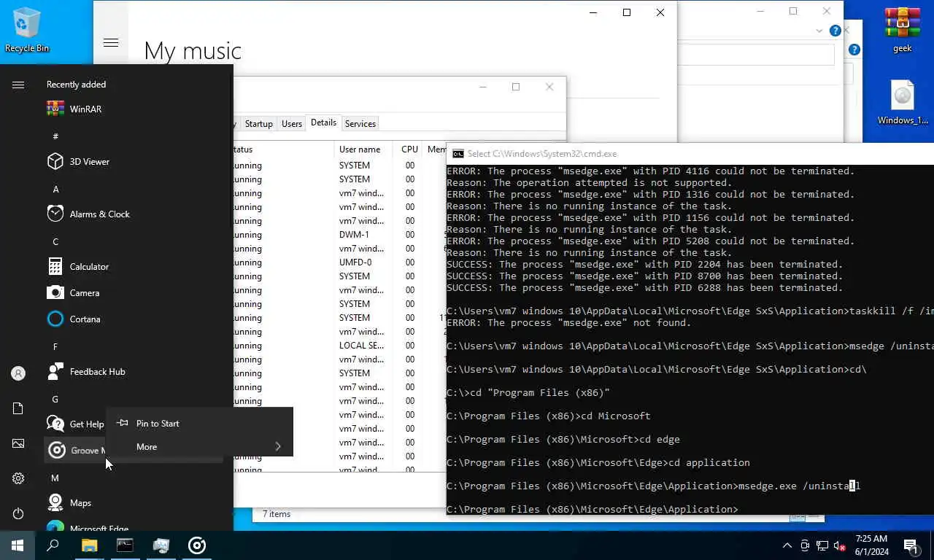Jump to letter F header in Start
Viewport: 934px width, 560px height.
(x=55, y=346)
